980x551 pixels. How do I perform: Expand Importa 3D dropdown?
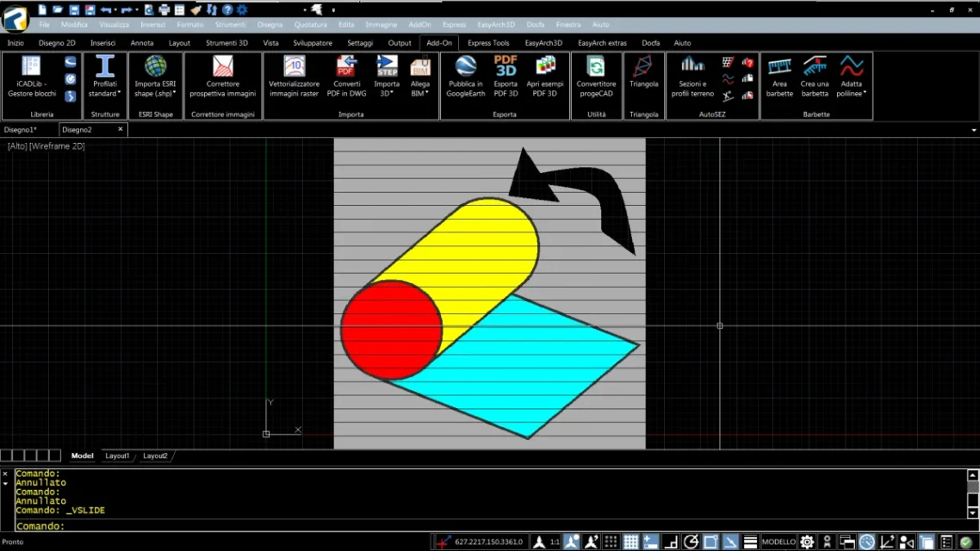pyautogui.click(x=392, y=93)
